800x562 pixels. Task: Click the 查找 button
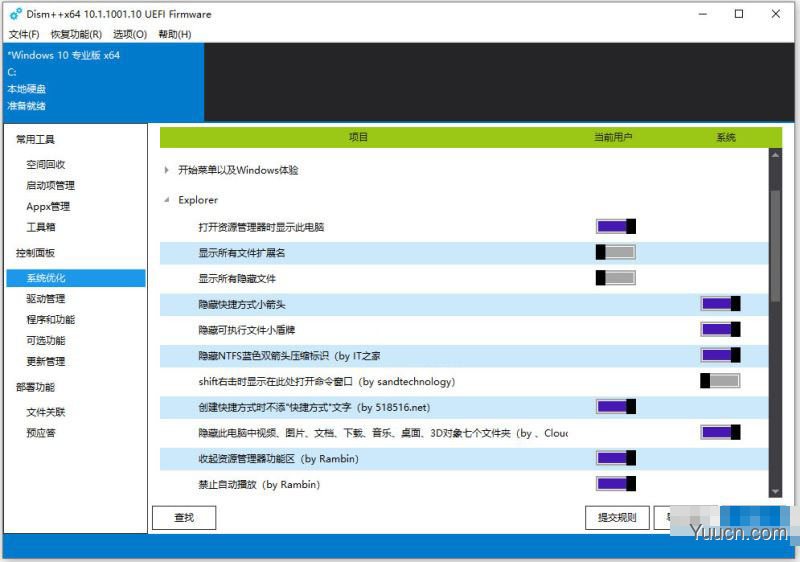tap(184, 518)
